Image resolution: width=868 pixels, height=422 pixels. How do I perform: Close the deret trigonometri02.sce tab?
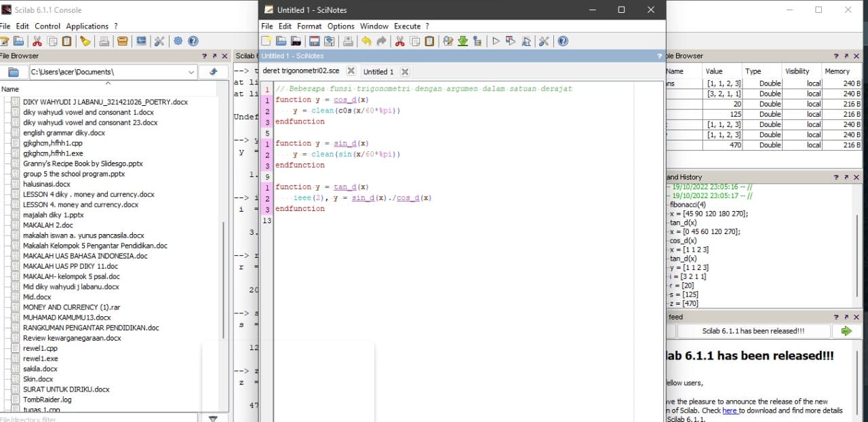[x=351, y=71]
